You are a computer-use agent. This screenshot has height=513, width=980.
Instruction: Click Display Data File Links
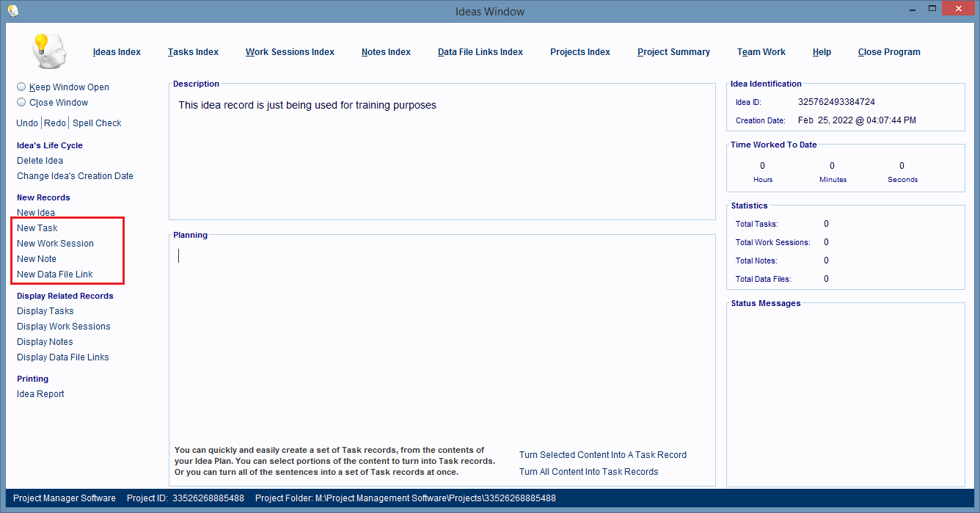click(x=63, y=357)
